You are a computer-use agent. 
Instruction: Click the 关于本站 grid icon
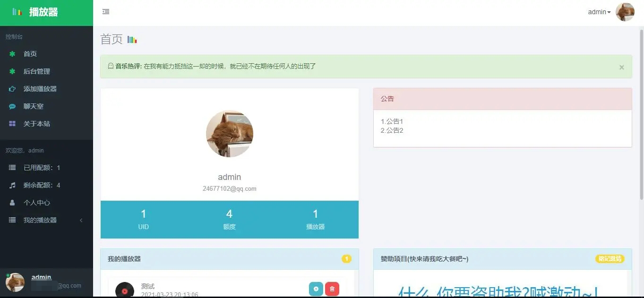pos(12,124)
